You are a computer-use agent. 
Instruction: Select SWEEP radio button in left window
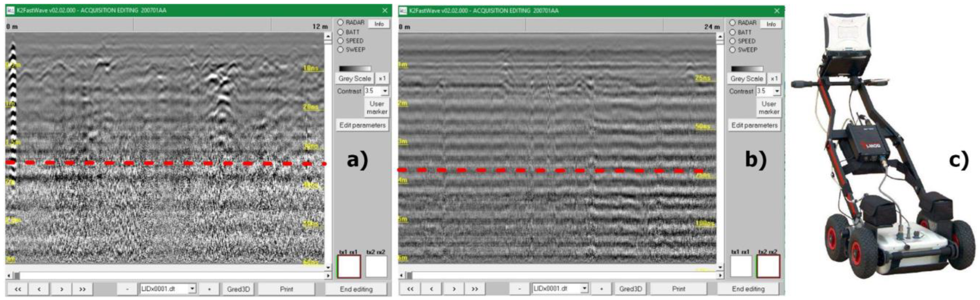(x=340, y=49)
